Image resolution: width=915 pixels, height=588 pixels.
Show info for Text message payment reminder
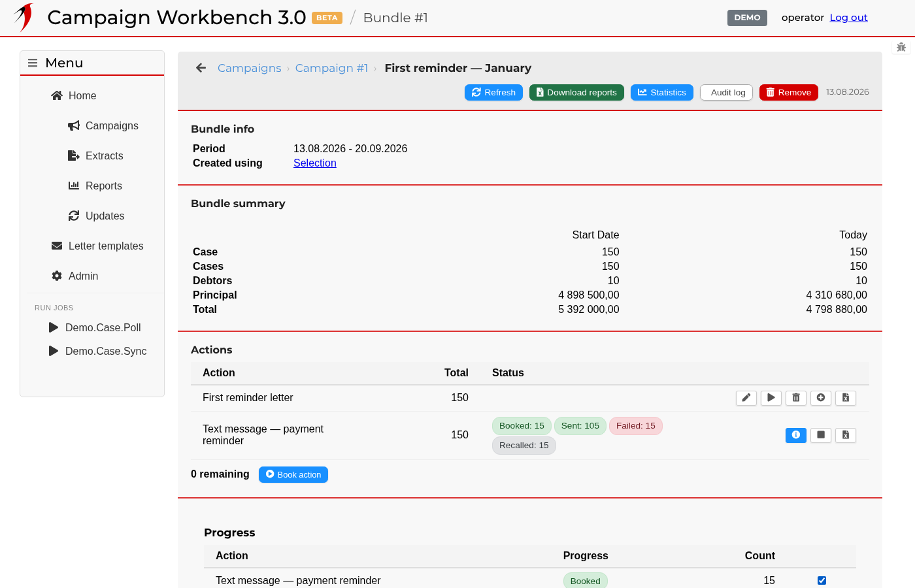click(x=796, y=435)
